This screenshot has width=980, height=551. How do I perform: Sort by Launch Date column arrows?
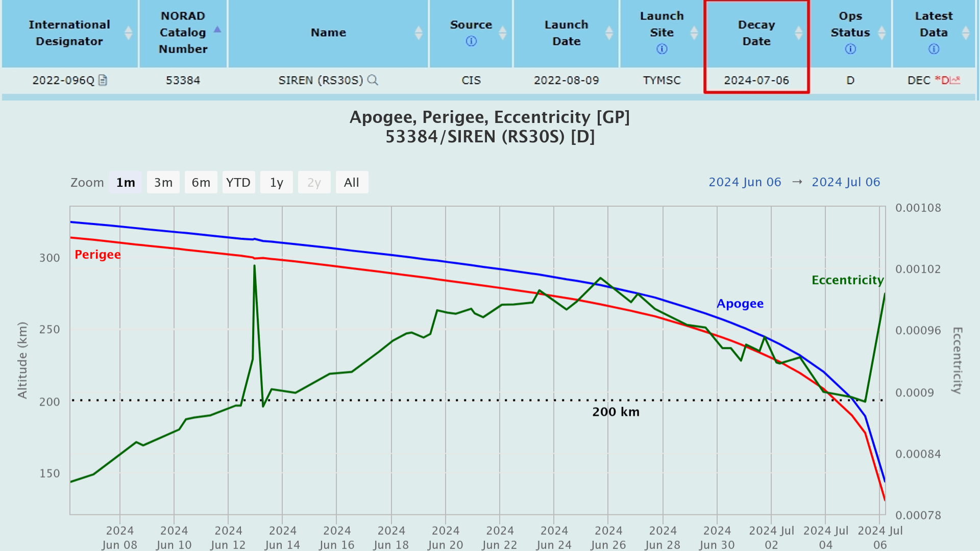[609, 33]
